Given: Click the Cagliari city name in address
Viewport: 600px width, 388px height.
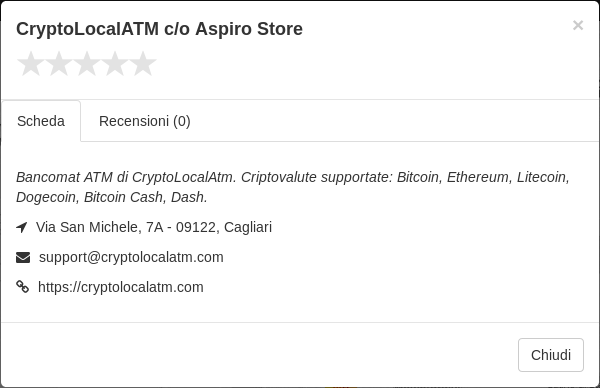Looking at the screenshot, I should (x=248, y=227).
